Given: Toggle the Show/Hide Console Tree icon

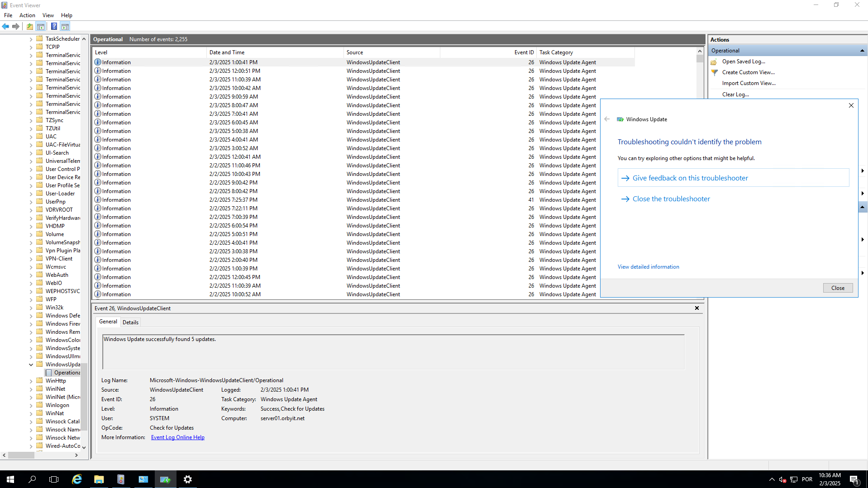Looking at the screenshot, I should pos(41,27).
